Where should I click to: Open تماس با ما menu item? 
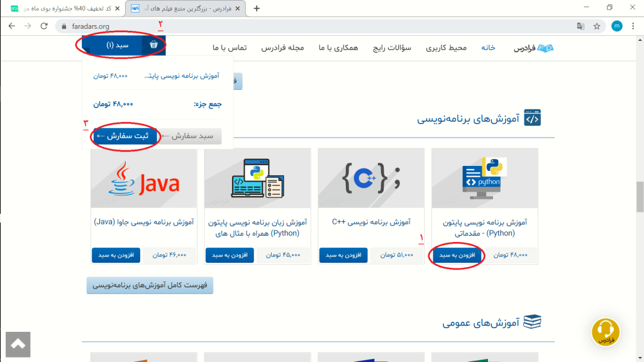(x=230, y=48)
